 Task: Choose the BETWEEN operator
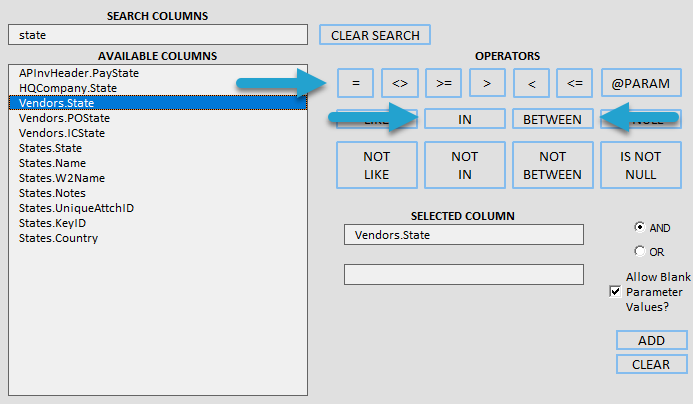pos(552,119)
